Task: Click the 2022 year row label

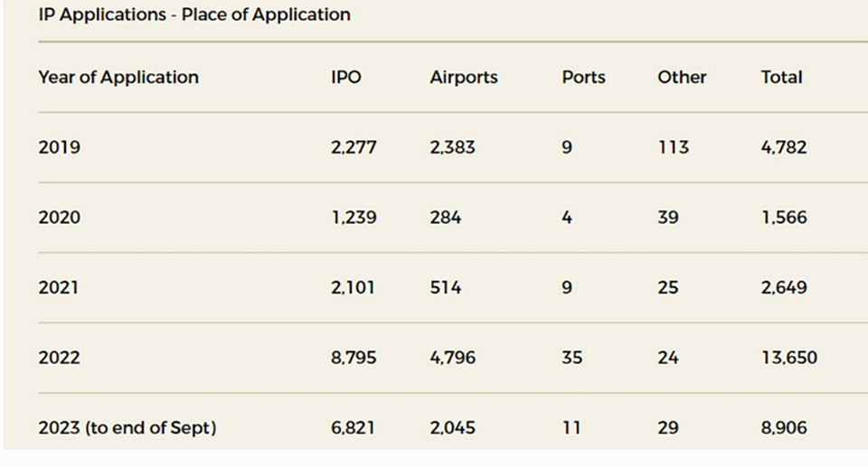Action: click(59, 358)
